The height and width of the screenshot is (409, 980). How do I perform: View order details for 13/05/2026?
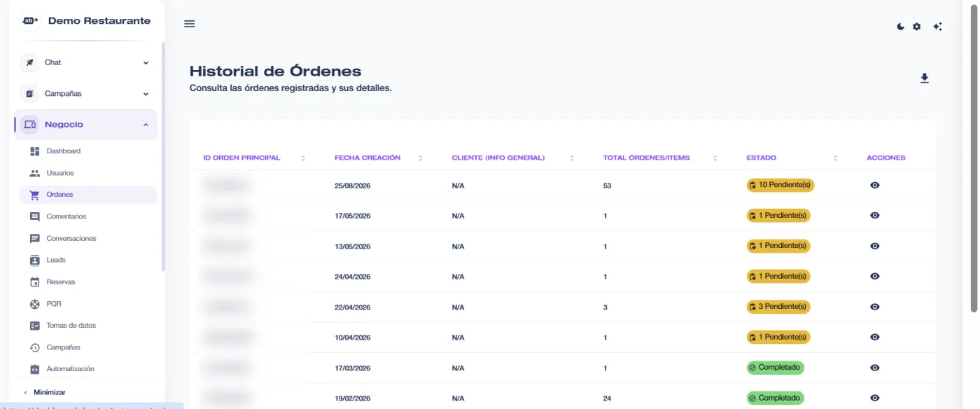874,246
